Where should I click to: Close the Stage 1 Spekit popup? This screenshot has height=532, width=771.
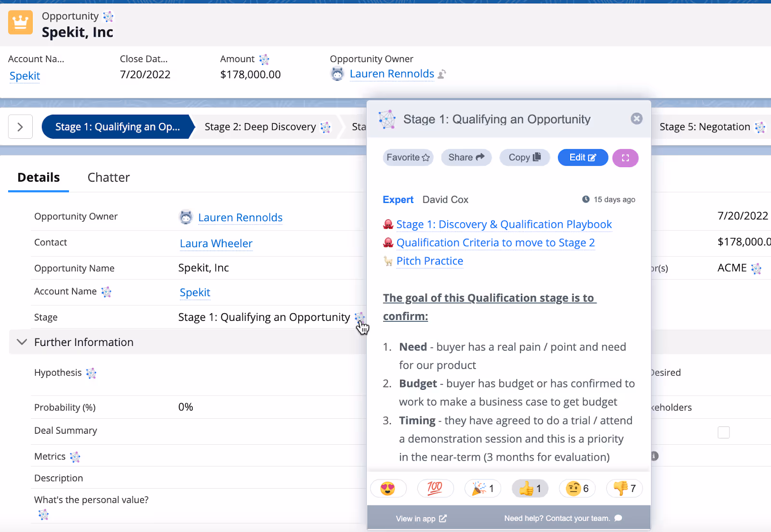click(637, 119)
